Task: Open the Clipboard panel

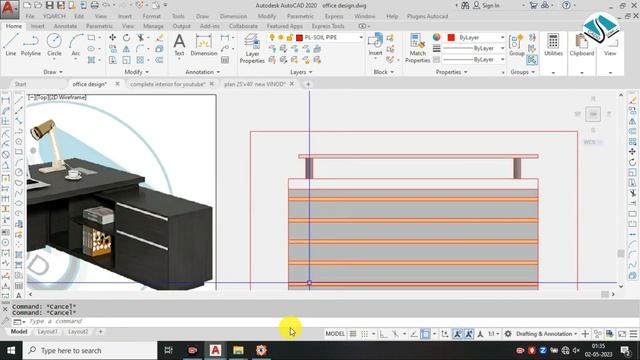Action: coord(582,45)
